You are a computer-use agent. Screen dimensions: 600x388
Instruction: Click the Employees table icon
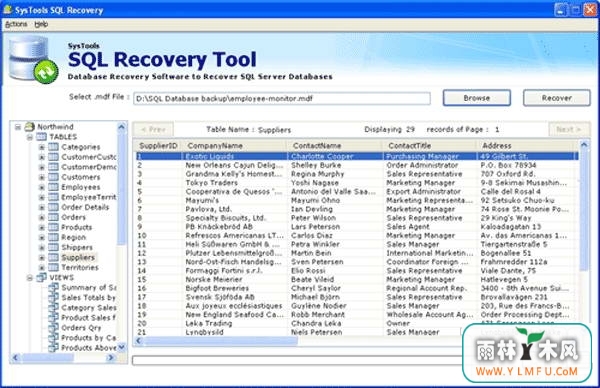tap(53, 187)
